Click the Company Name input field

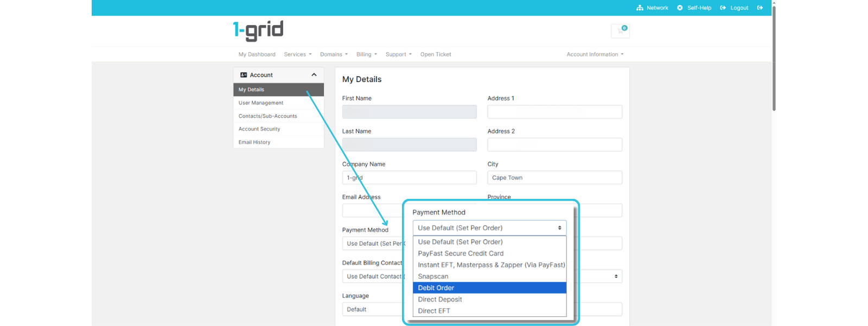409,178
